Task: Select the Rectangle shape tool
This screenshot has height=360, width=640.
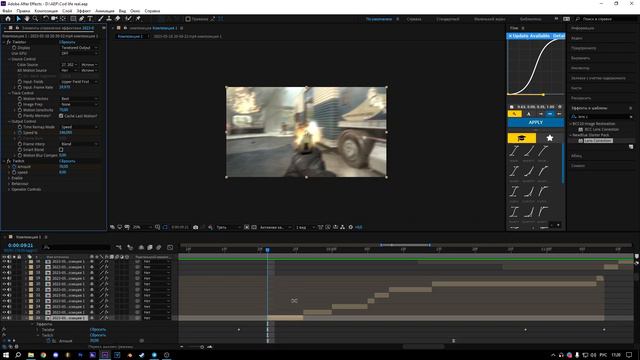Action: (73, 19)
